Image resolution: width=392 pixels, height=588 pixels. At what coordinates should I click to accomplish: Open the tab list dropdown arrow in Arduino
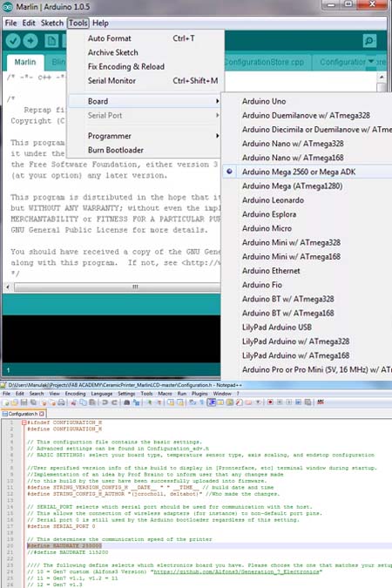[x=371, y=61]
